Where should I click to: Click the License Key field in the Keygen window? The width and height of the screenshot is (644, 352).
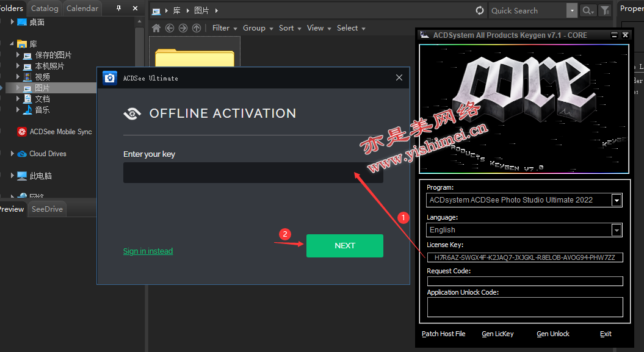(x=525, y=257)
